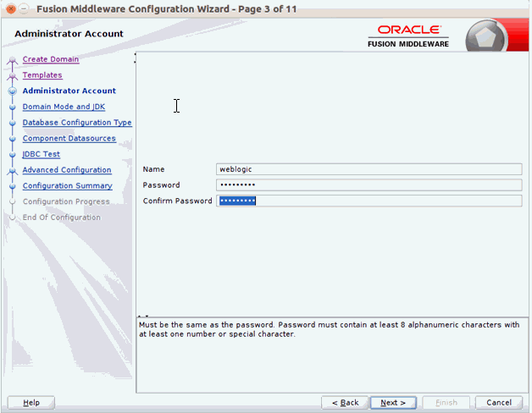The height and width of the screenshot is (413, 532).
Task: Jump to Domain Mode and JDK step
Action: [64, 107]
